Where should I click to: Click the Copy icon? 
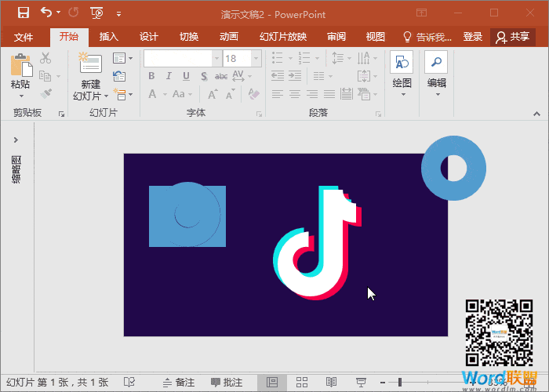tap(45, 76)
